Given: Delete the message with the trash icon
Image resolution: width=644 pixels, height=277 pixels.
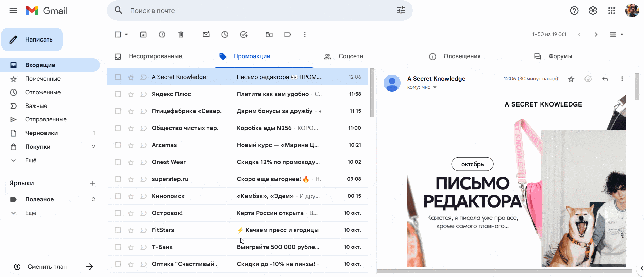Looking at the screenshot, I should click(181, 34).
